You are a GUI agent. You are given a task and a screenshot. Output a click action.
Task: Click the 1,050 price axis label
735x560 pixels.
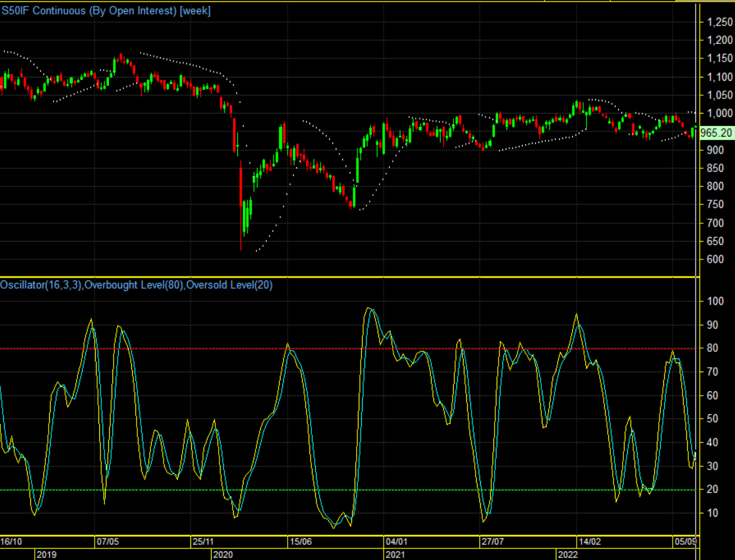click(x=719, y=95)
